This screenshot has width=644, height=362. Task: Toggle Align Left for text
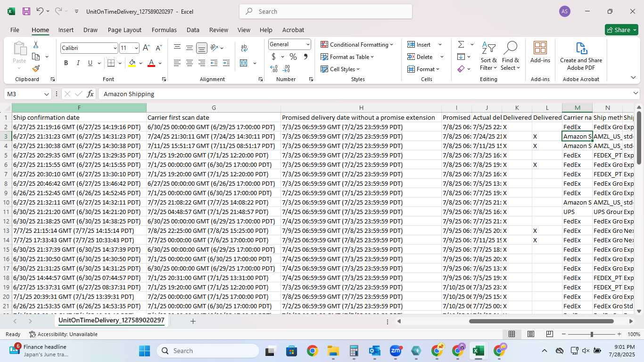(x=177, y=63)
